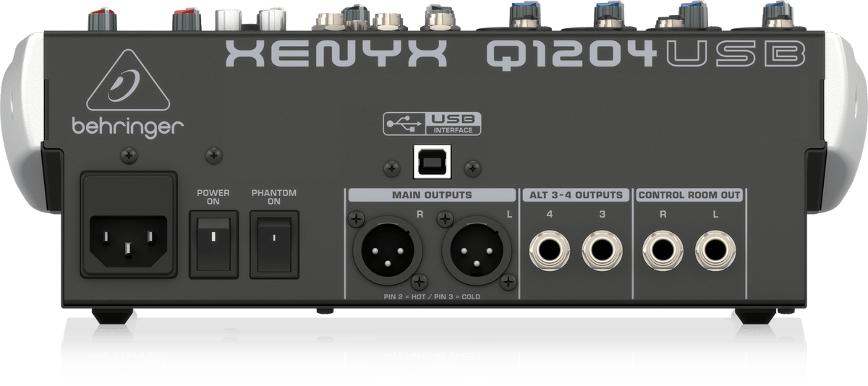This screenshot has width=868, height=386.
Task: Select Alt Outputs jack 3
Action: point(603,252)
